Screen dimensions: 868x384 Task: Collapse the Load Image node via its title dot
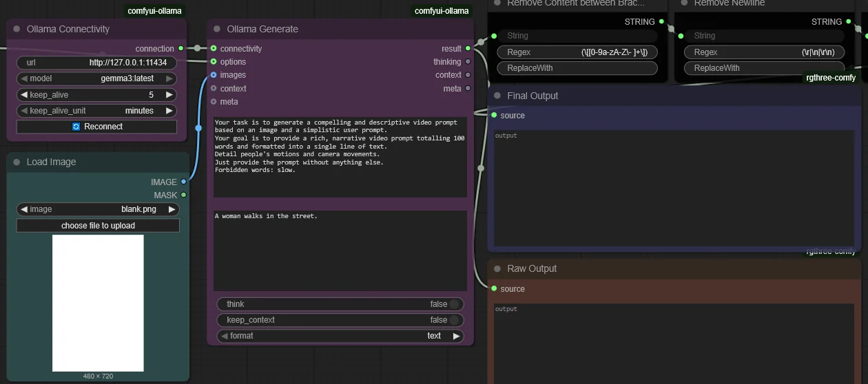pyautogui.click(x=17, y=162)
